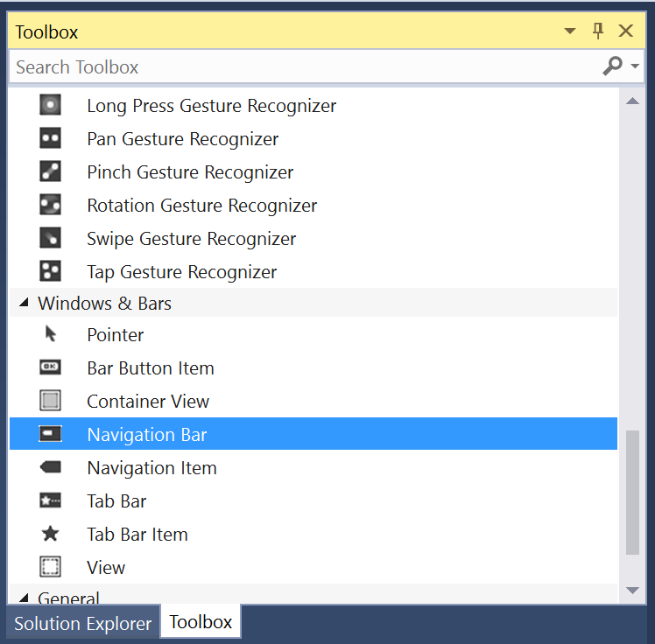Open the Toolbox window position dropdown
Screen dimensions: 655x644
tap(570, 31)
